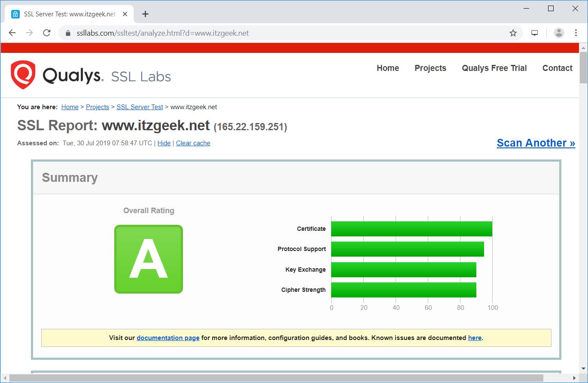Select SSL Server Test in the breadcrumb

pos(139,107)
